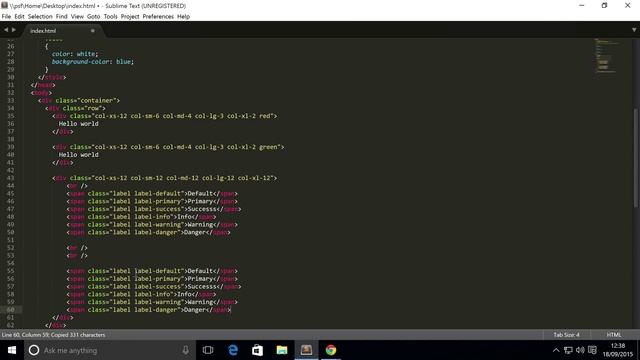Screen dimensions: 640x360
Task: Click 'Warning' text on line 49
Action: (x=200, y=224)
